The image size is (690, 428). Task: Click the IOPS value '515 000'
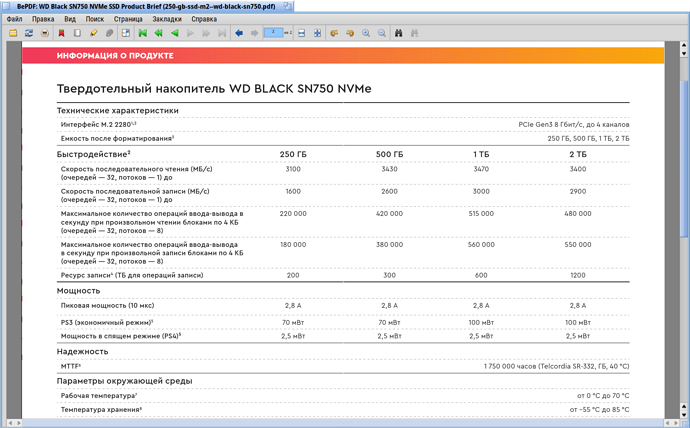tap(481, 213)
